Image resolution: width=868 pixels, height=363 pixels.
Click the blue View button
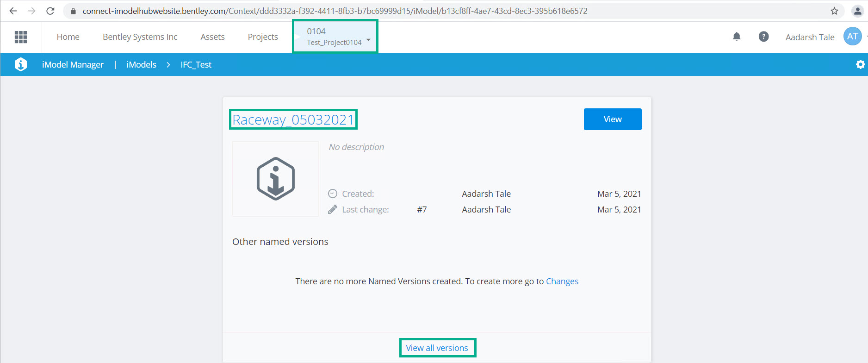tap(613, 119)
